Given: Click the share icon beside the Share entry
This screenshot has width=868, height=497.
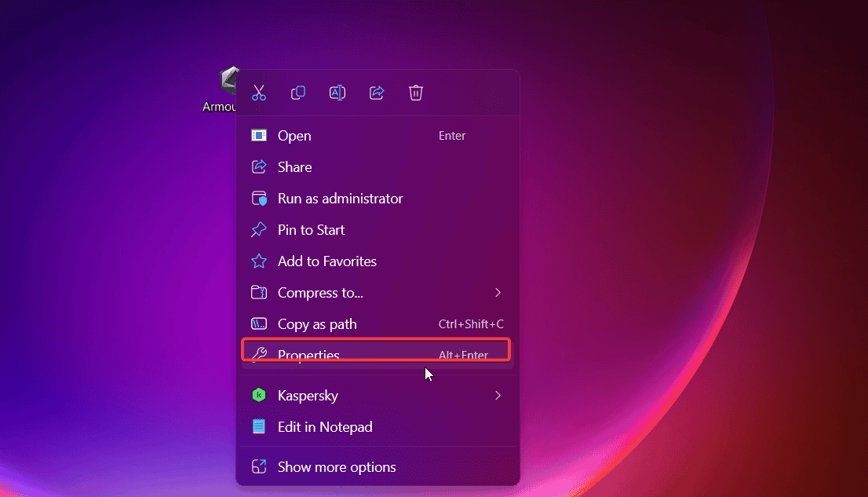Looking at the screenshot, I should pyautogui.click(x=258, y=166).
